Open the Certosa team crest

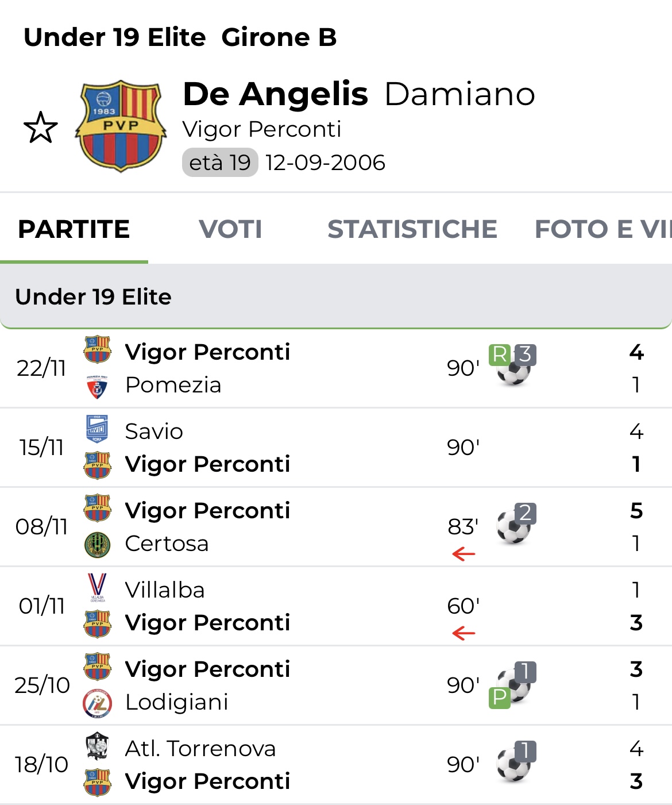pyautogui.click(x=97, y=545)
